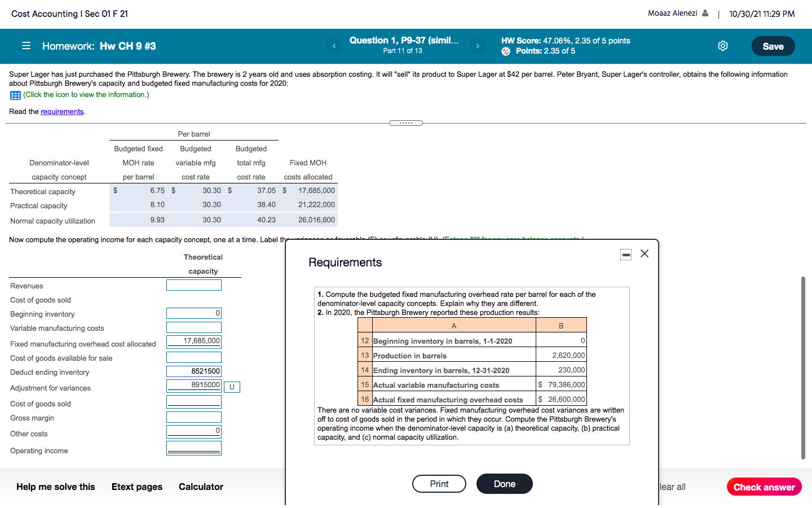Open the settings gear icon
Image resolution: width=812 pixels, height=508 pixels.
tap(723, 46)
